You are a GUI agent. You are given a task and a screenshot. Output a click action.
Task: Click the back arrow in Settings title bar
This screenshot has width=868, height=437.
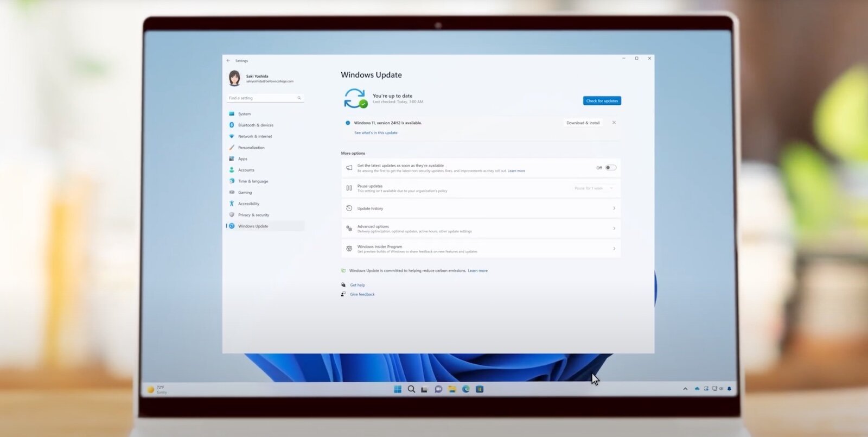point(228,61)
